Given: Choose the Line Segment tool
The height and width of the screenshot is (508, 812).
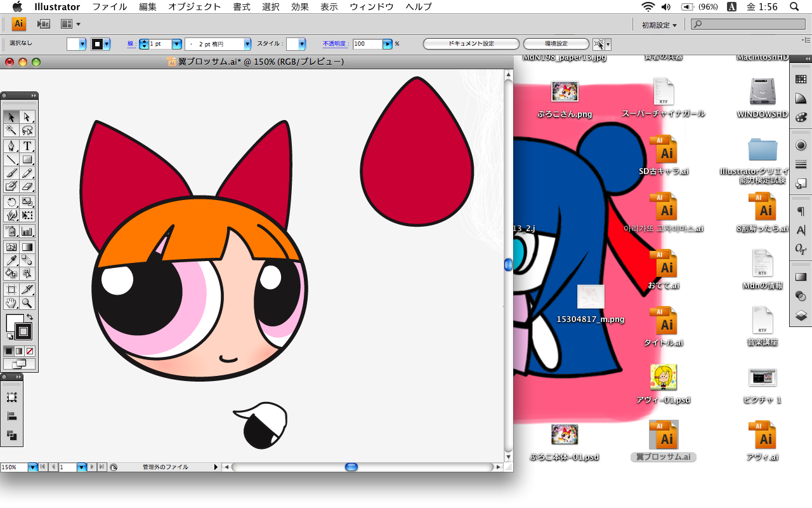Looking at the screenshot, I should pos(11,159).
